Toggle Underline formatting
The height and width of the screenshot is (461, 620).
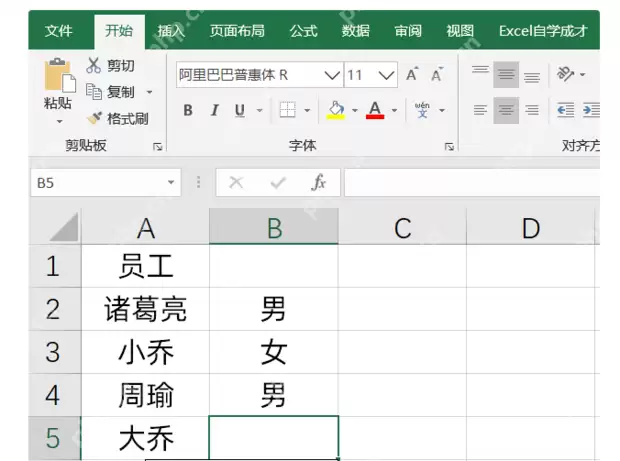[240, 110]
